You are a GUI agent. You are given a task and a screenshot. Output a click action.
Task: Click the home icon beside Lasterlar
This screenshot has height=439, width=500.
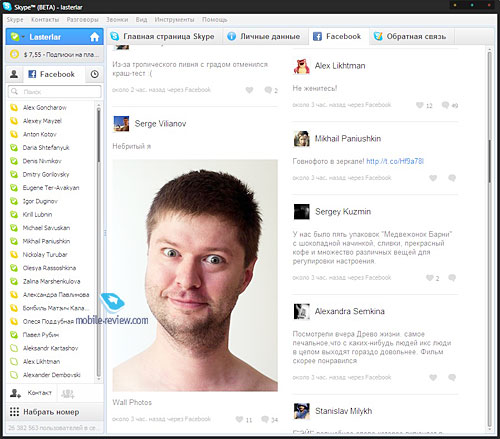pyautogui.click(x=94, y=37)
